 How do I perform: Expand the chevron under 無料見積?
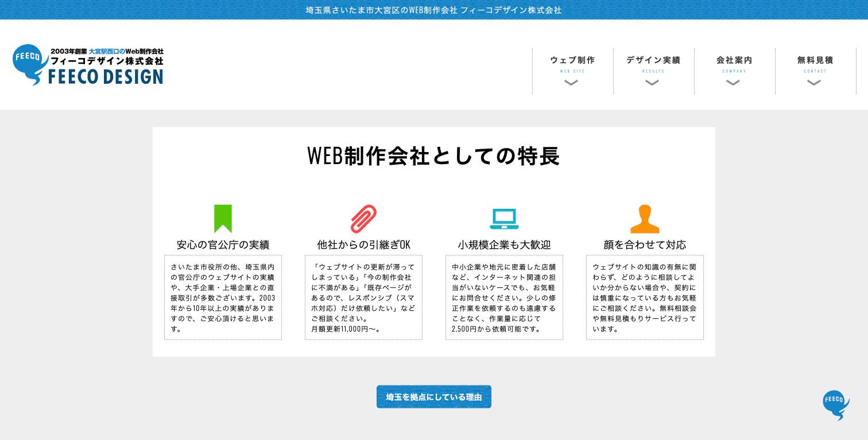(814, 83)
